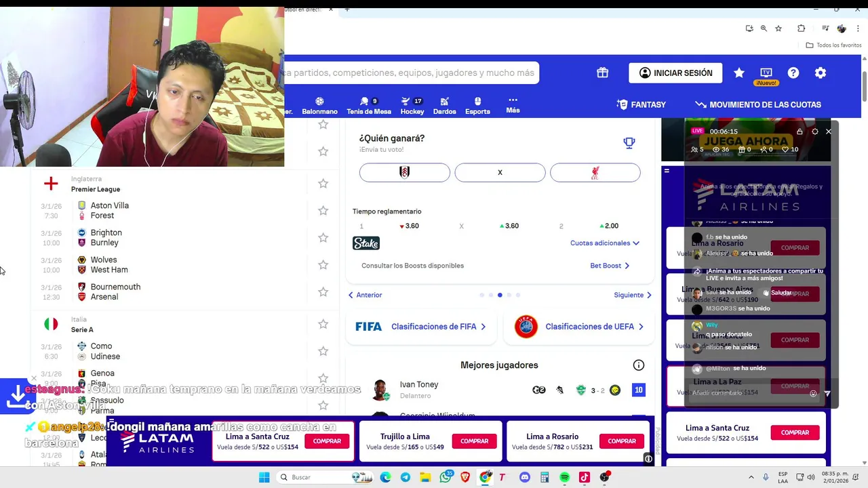Click the lock icon in live overlay
Image resolution: width=868 pixels, height=488 pixels.
click(800, 131)
